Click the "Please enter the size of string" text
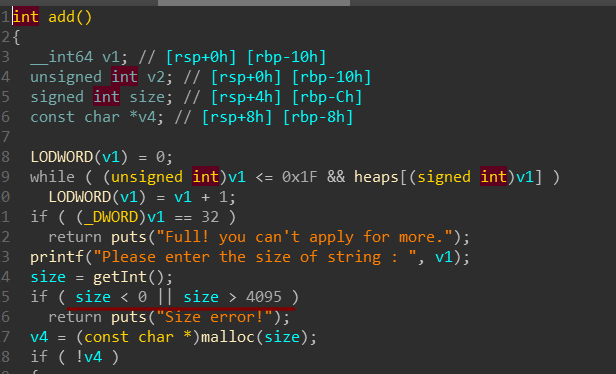Screen dimensions: 616x374 click(241, 257)
